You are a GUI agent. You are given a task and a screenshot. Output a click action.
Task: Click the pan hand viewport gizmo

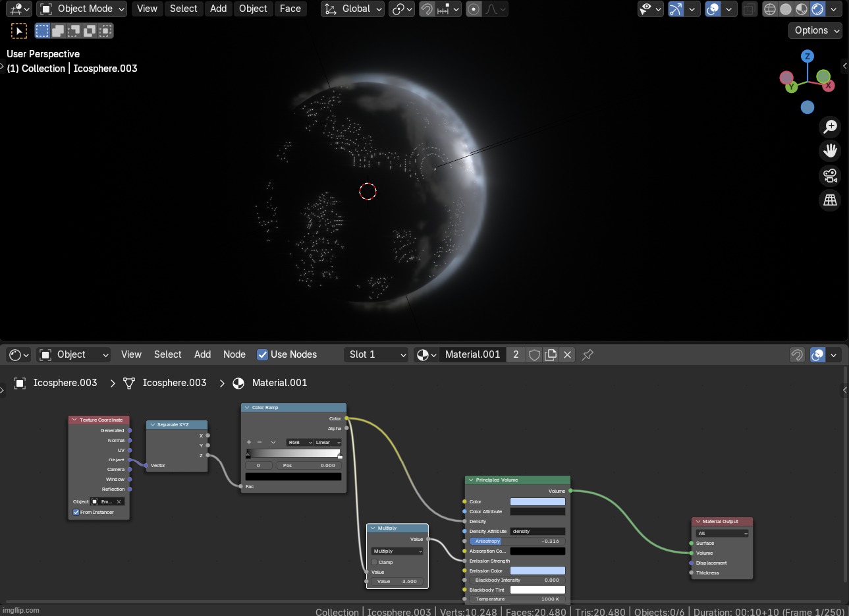830,151
